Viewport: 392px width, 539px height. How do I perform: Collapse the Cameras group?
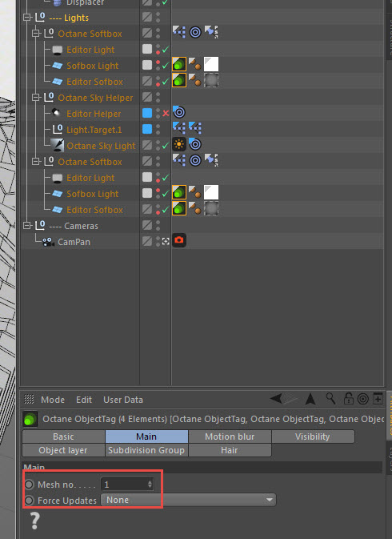click(26, 226)
